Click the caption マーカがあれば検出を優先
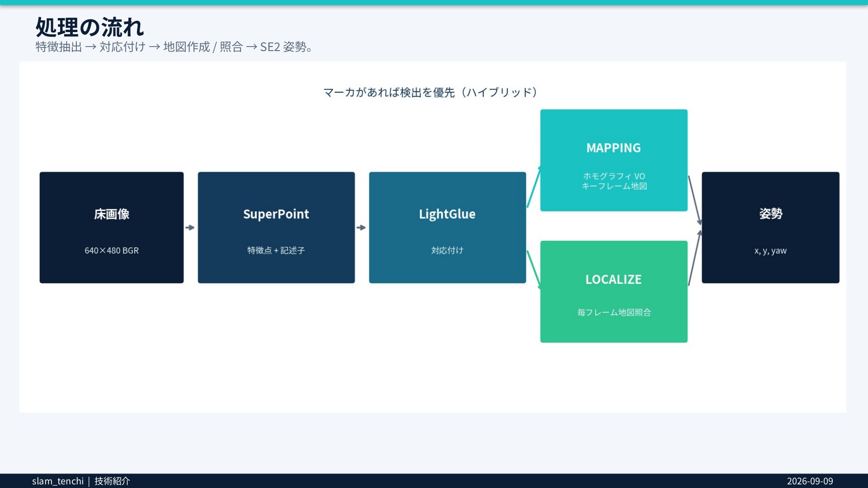Viewport: 868px width, 488px height. (431, 93)
